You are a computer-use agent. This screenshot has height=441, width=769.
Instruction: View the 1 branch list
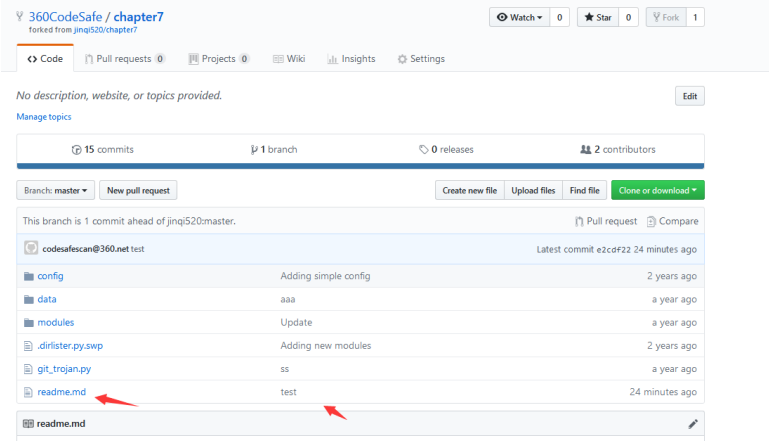click(274, 150)
